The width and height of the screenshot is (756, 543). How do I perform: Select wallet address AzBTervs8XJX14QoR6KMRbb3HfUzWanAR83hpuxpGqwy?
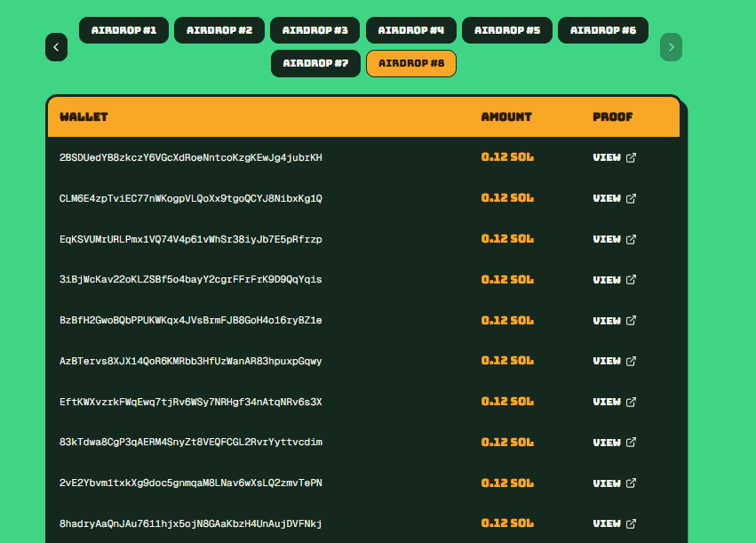[191, 361]
